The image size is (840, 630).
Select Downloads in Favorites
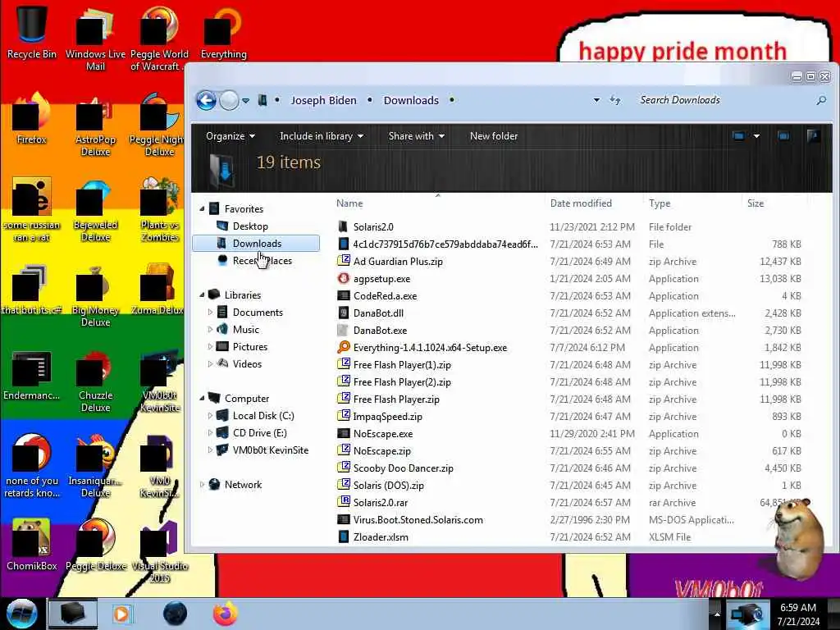(x=256, y=243)
